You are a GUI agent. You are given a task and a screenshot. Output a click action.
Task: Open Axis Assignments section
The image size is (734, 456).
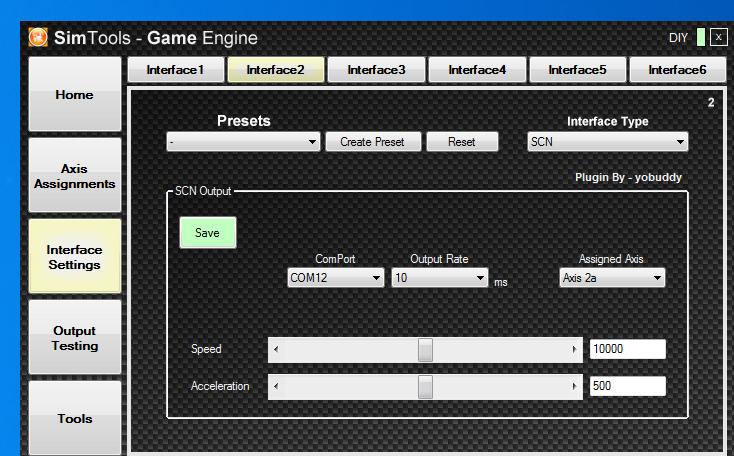(x=75, y=176)
